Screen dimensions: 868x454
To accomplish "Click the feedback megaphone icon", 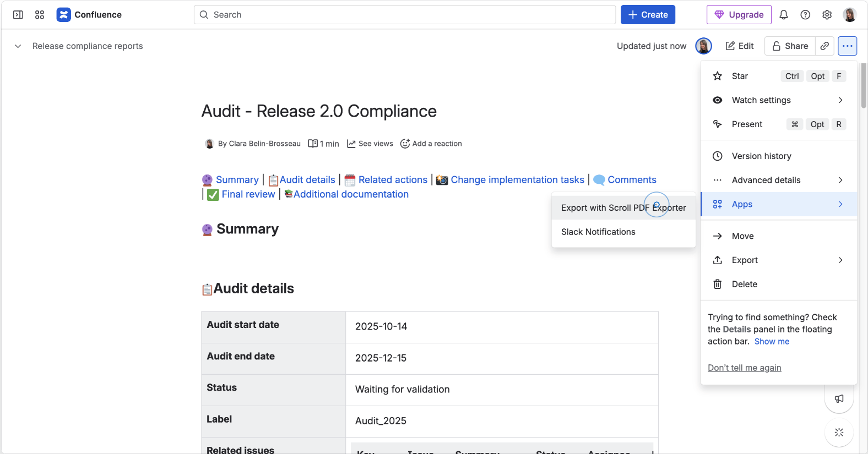I will coord(839,398).
